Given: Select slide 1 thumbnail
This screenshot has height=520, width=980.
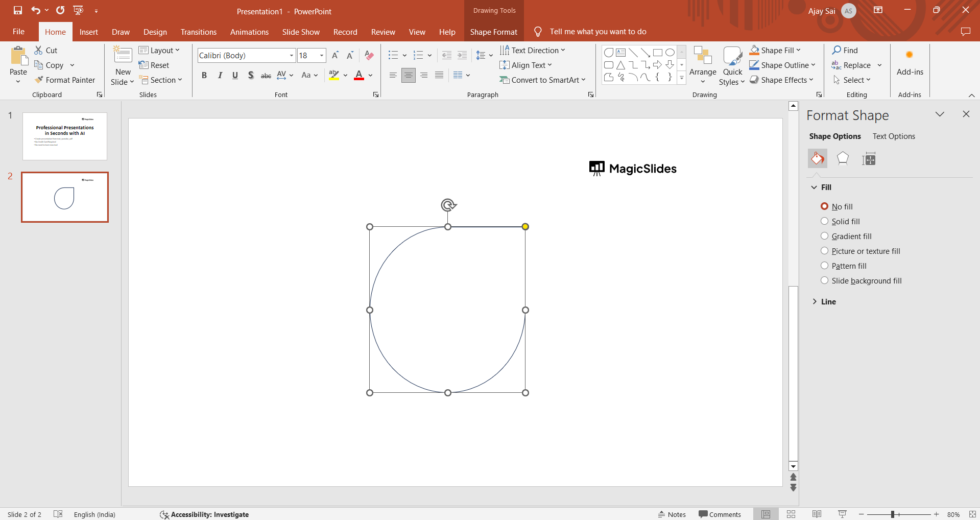Looking at the screenshot, I should pos(65,136).
